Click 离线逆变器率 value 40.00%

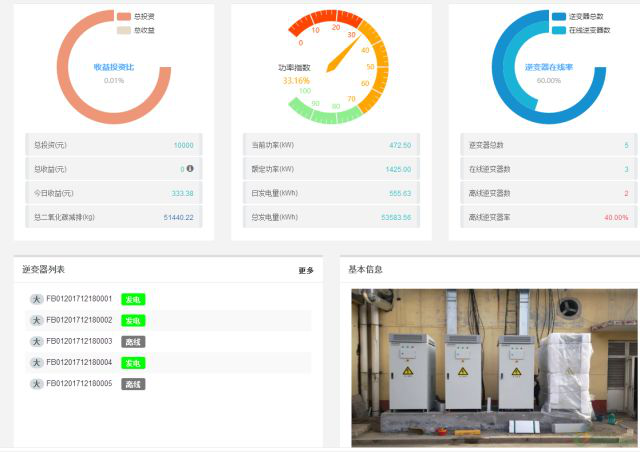(616, 217)
